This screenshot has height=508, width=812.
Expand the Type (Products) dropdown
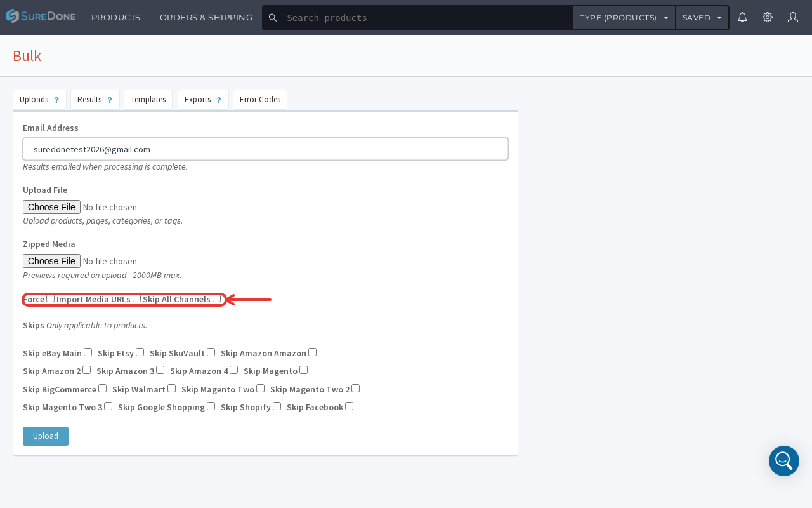click(624, 18)
